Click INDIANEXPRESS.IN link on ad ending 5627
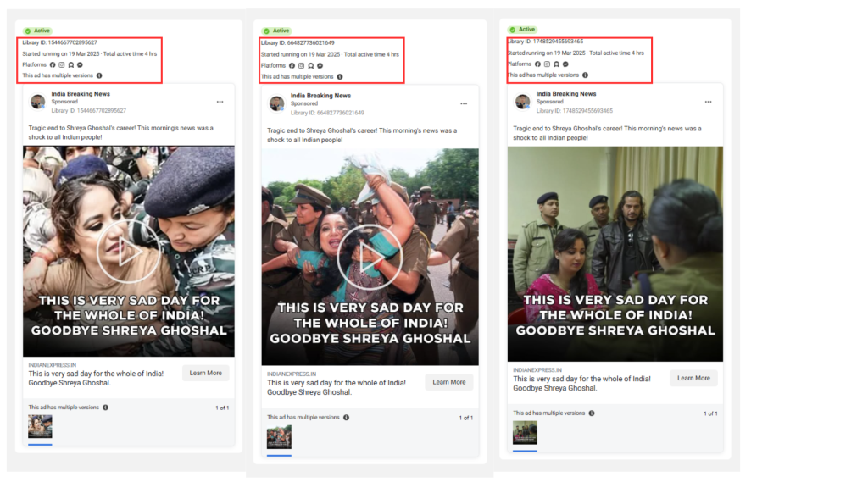 coord(52,365)
